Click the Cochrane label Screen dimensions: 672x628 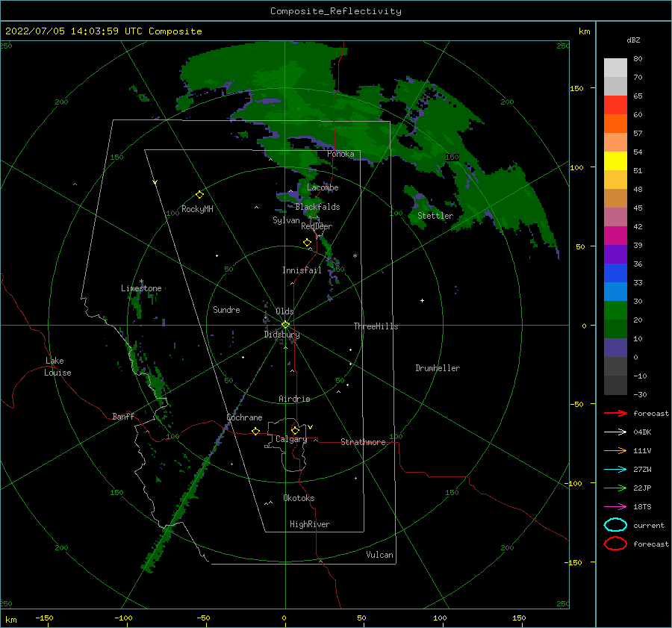point(244,417)
